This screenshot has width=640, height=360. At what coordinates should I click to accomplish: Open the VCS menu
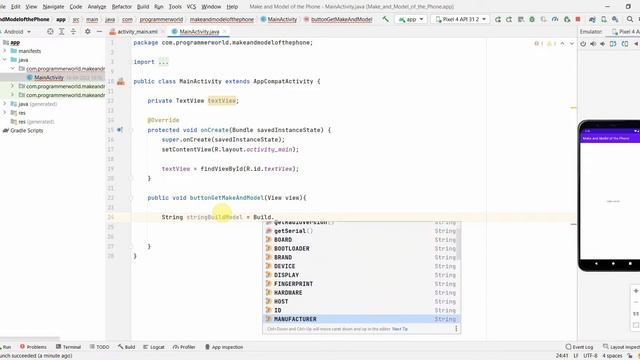191,7
